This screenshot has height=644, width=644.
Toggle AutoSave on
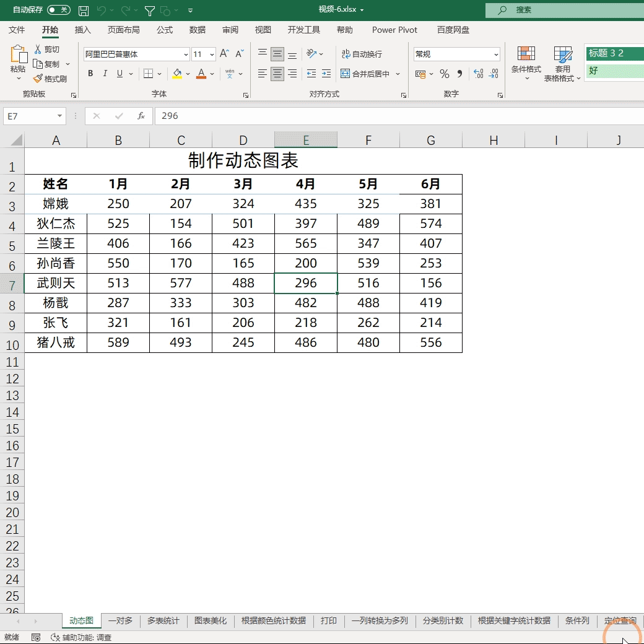59,10
